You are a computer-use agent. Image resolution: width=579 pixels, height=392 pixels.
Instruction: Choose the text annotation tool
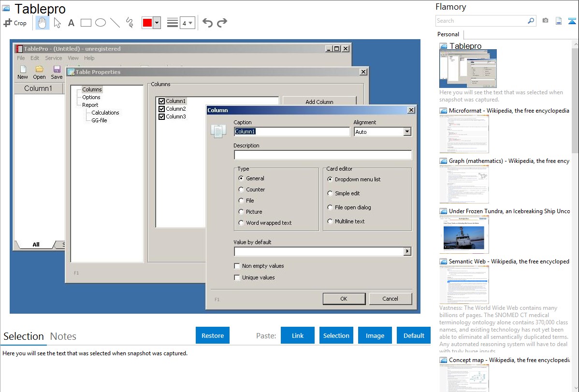tap(71, 23)
